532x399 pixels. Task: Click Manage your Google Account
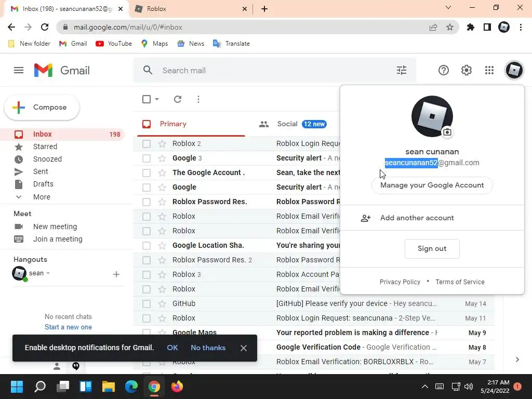pos(432,185)
